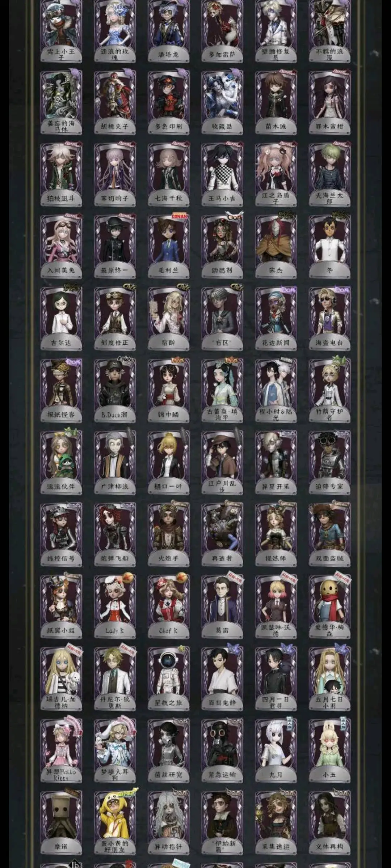Select the 毛利兰 costume card
The image size is (391, 868).
tap(168, 247)
